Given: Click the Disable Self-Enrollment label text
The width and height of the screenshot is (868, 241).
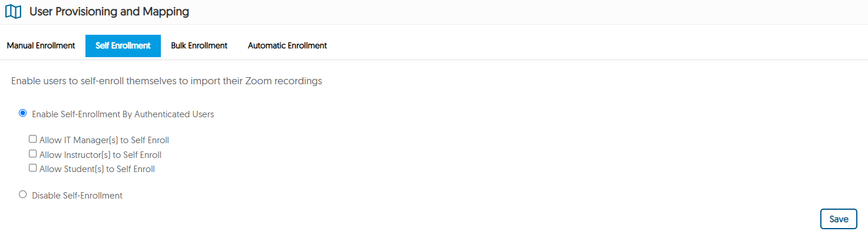Looking at the screenshot, I should pyautogui.click(x=77, y=196).
